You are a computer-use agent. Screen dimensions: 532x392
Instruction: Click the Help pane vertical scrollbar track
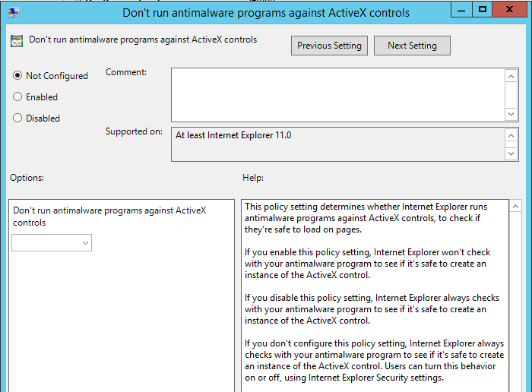(515, 304)
